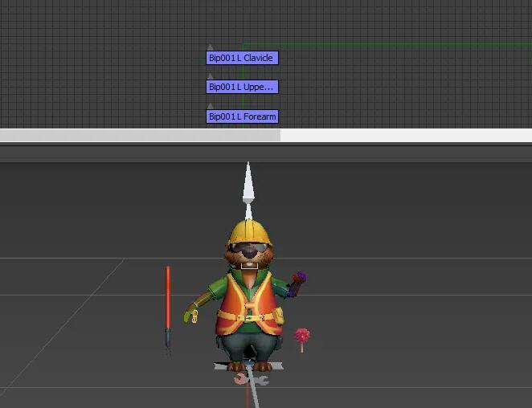
Task: Select the green lowered hand with chain
Action: 190,316
